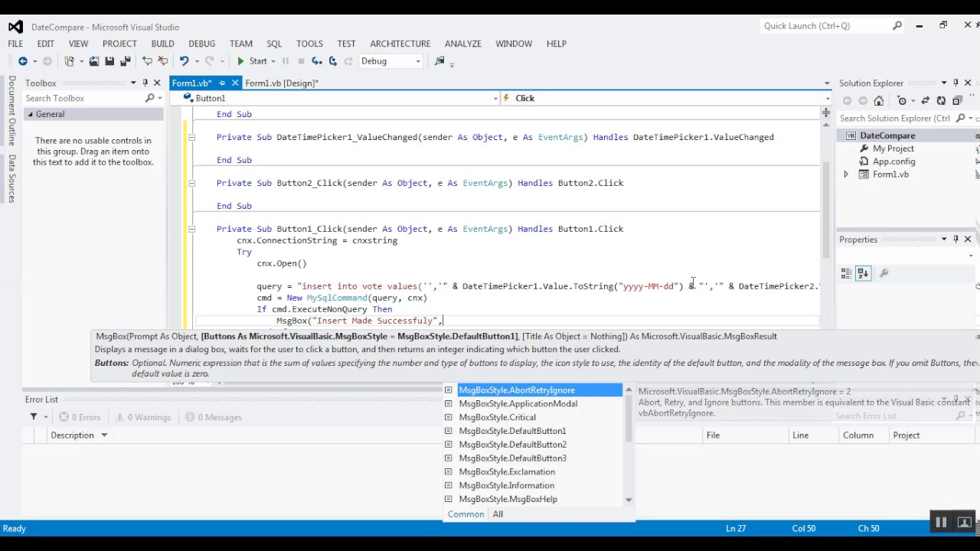Toggle the 0 Errors filter
The height and width of the screenshot is (551, 980).
[x=80, y=417]
